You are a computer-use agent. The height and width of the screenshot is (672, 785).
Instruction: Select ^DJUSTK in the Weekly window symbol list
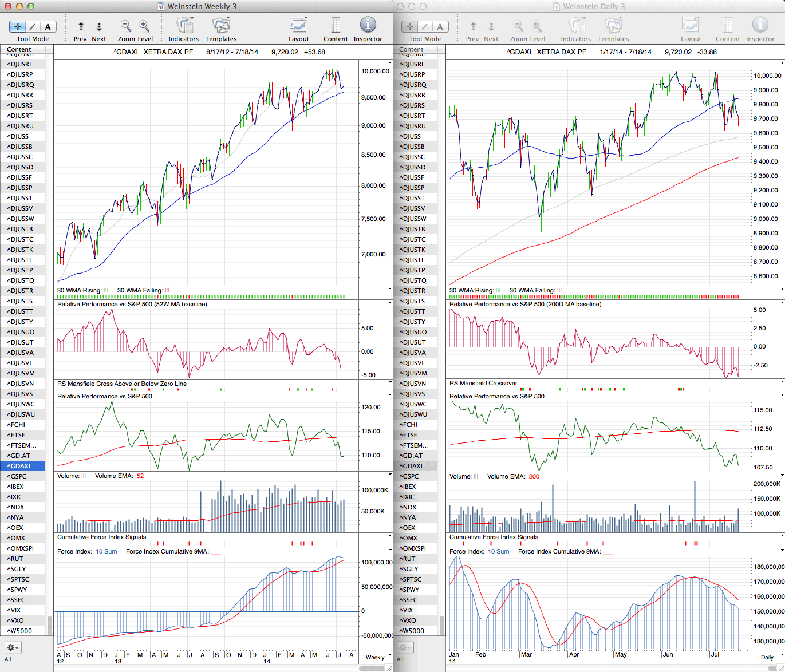(x=23, y=250)
